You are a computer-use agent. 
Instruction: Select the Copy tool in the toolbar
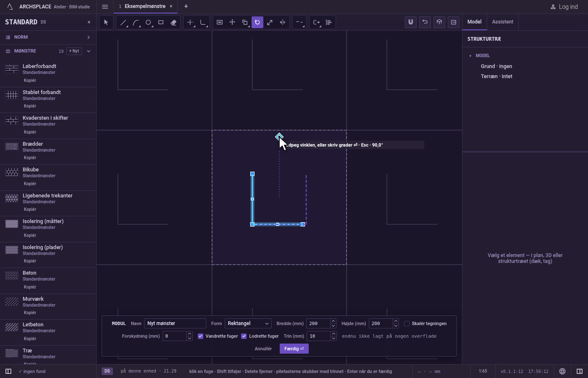245,22
